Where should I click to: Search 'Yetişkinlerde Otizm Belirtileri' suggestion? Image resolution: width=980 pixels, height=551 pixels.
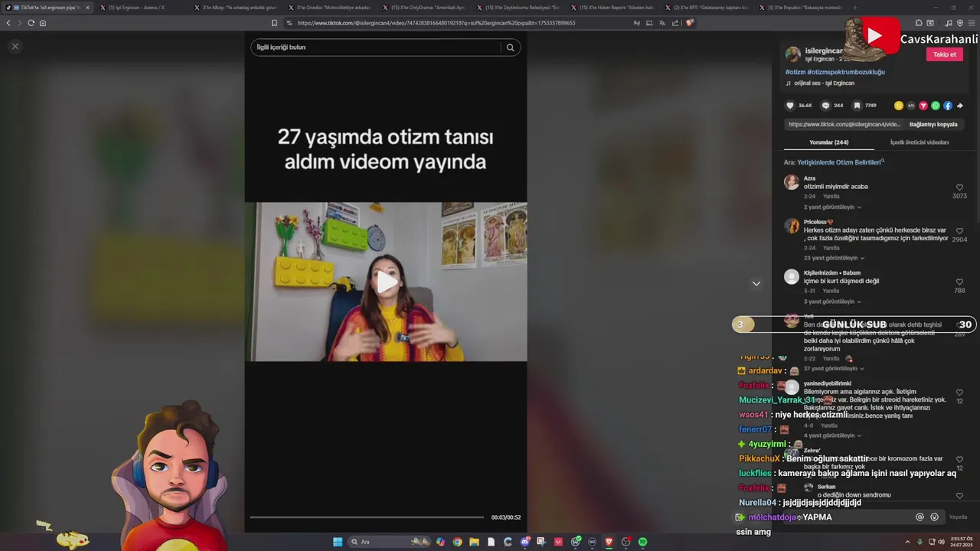(x=841, y=162)
